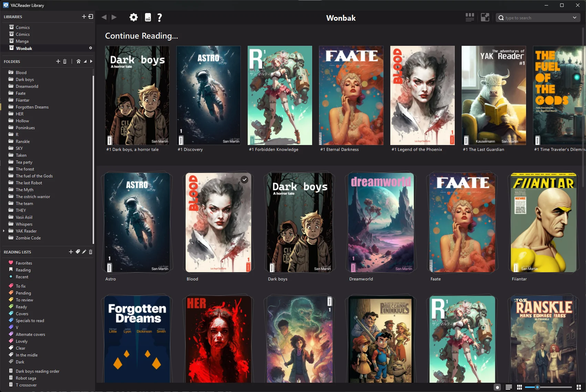Create a new library with plus icon
This screenshot has width=586, height=392.
tap(84, 17)
